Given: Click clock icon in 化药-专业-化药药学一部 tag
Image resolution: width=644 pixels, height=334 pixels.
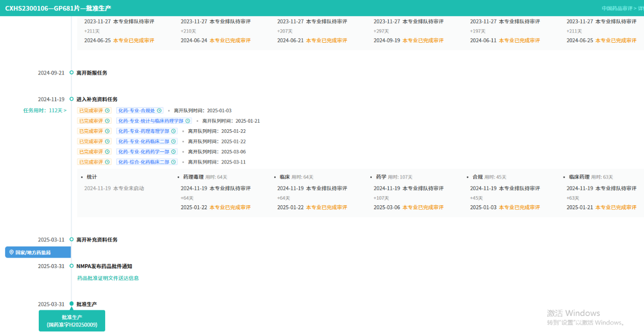Looking at the screenshot, I should point(174,152).
